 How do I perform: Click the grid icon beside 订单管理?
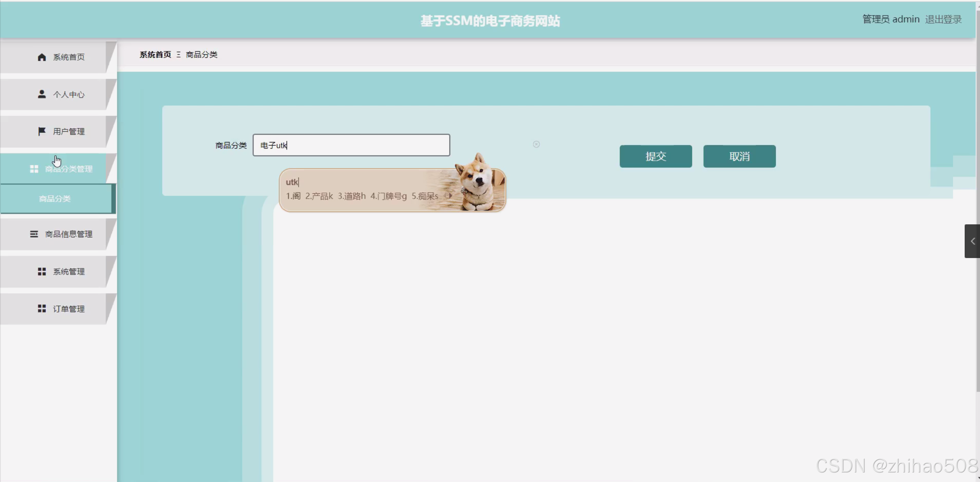tap(42, 309)
